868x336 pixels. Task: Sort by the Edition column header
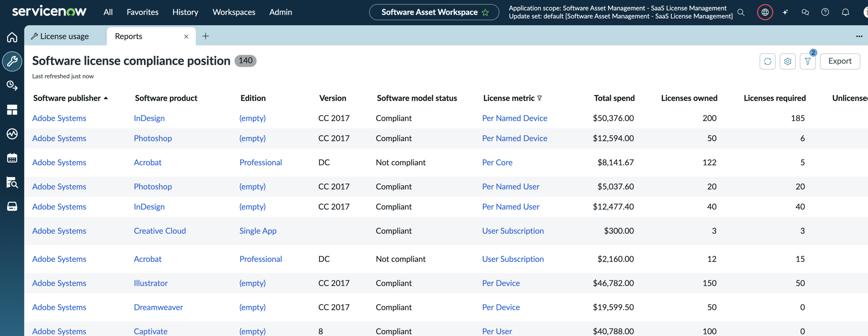point(253,98)
